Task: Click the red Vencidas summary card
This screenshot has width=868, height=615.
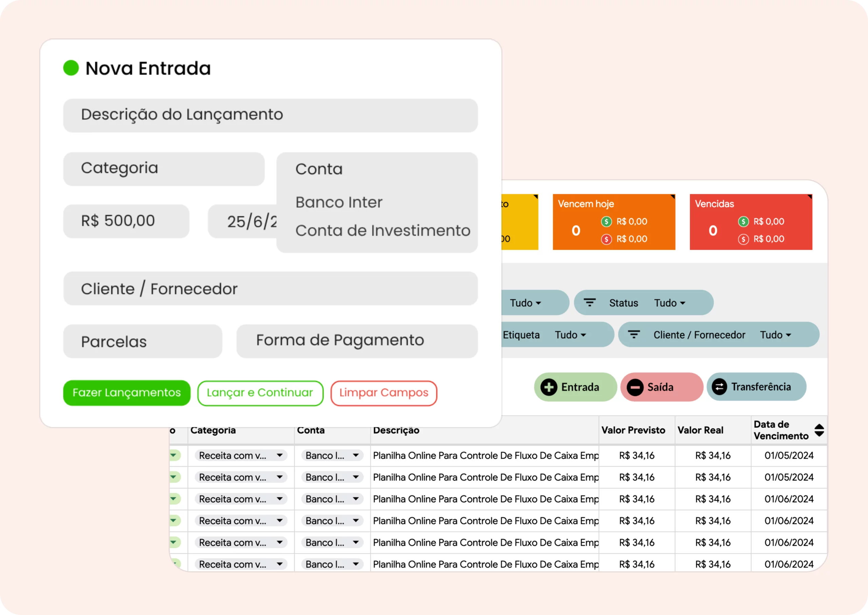Action: (x=751, y=222)
